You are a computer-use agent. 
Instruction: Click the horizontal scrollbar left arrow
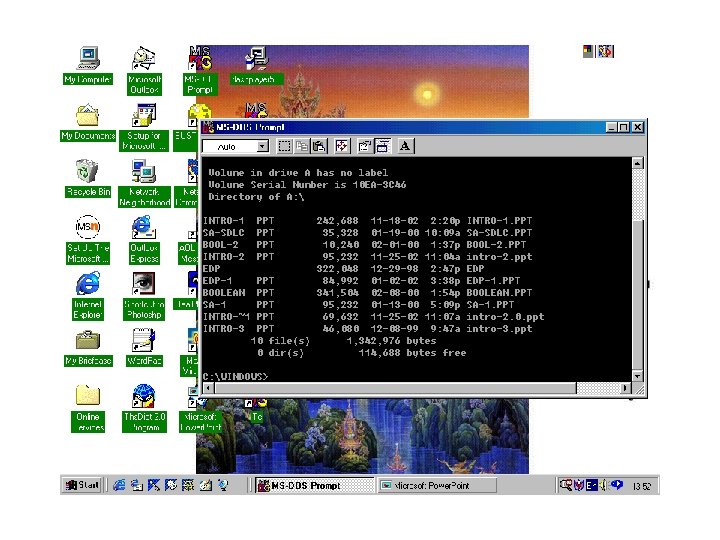[x=208, y=388]
